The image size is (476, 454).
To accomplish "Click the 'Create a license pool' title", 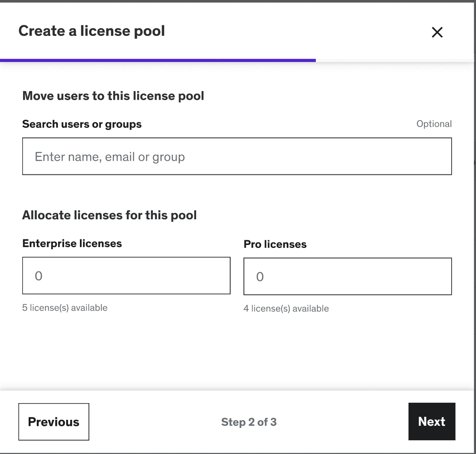I will point(91,31).
